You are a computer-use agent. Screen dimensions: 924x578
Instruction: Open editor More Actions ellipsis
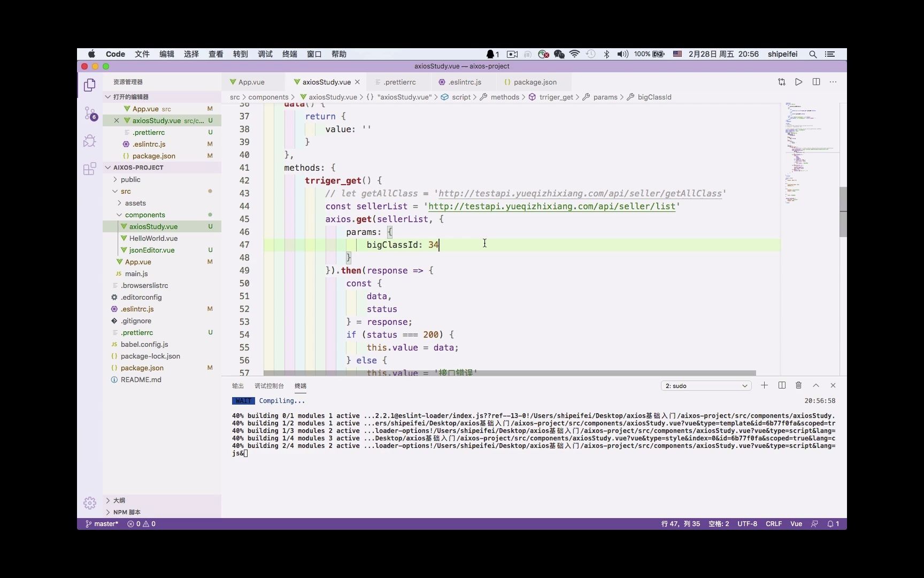tap(833, 82)
